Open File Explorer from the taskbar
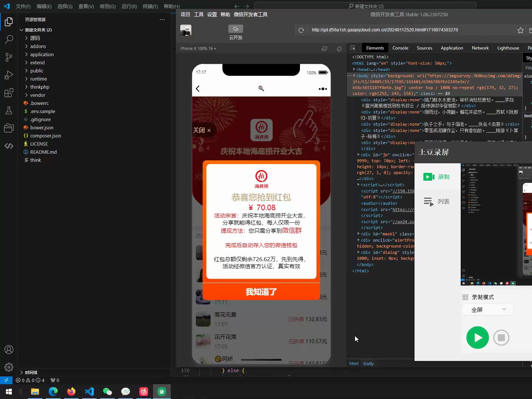The width and height of the screenshot is (532, 399). coord(35,392)
